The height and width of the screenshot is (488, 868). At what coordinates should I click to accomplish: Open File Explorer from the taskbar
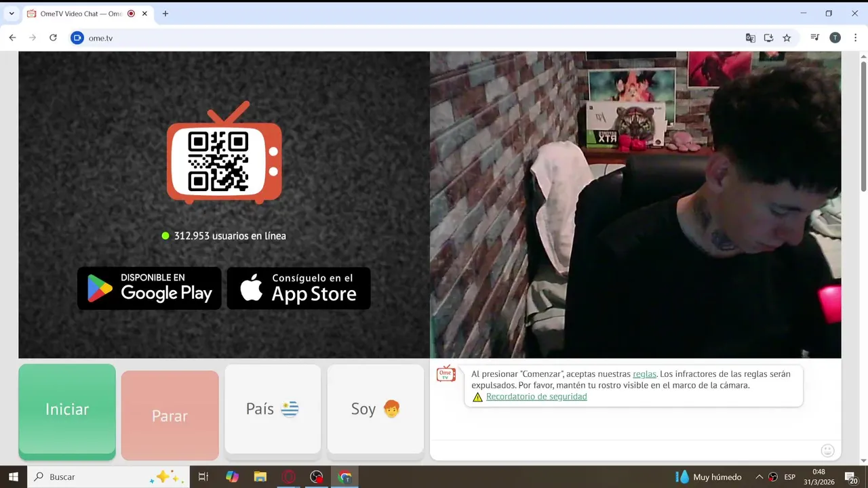(260, 477)
